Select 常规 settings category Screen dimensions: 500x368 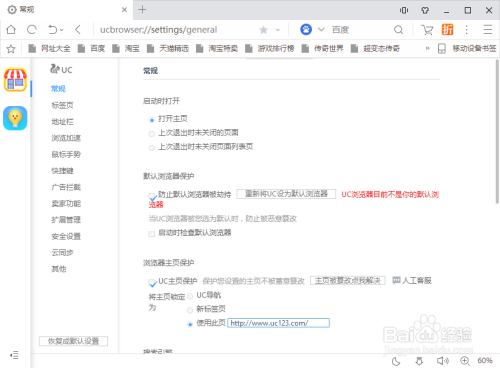click(x=58, y=89)
